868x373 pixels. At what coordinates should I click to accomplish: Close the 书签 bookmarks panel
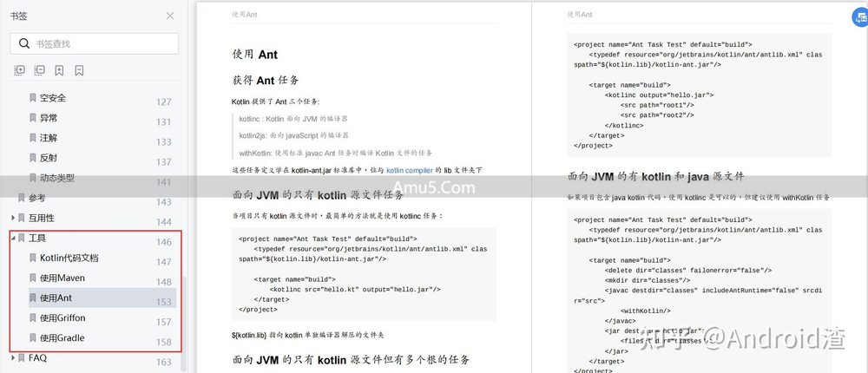pyautogui.click(x=170, y=16)
